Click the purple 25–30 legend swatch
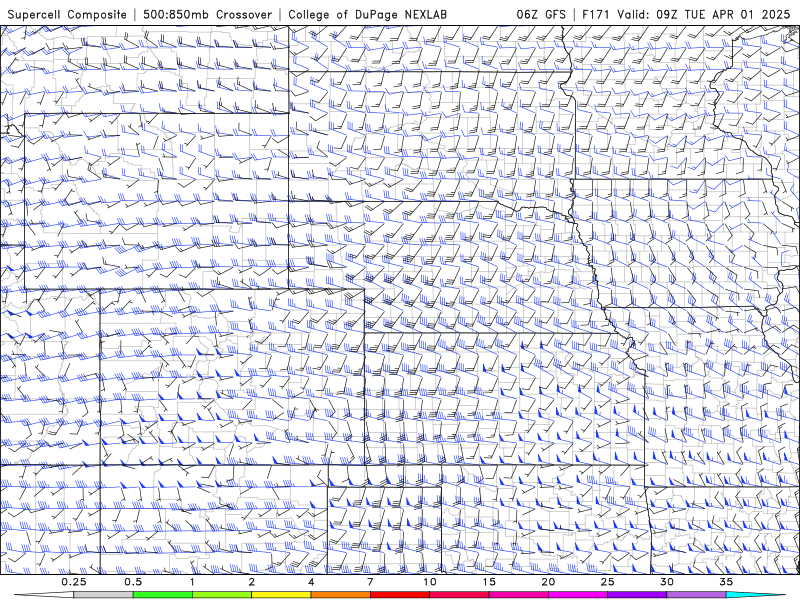800x600 pixels. [x=637, y=595]
